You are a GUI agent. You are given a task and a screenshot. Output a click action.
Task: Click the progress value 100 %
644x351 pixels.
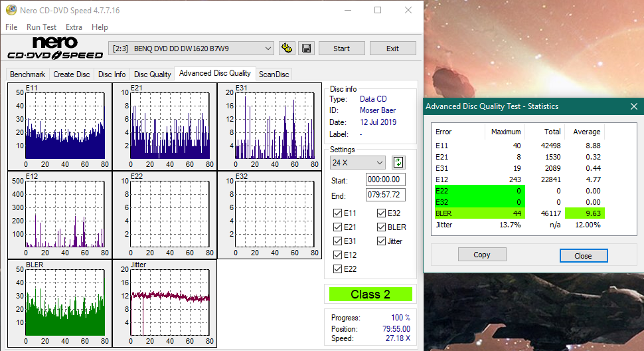click(x=400, y=318)
